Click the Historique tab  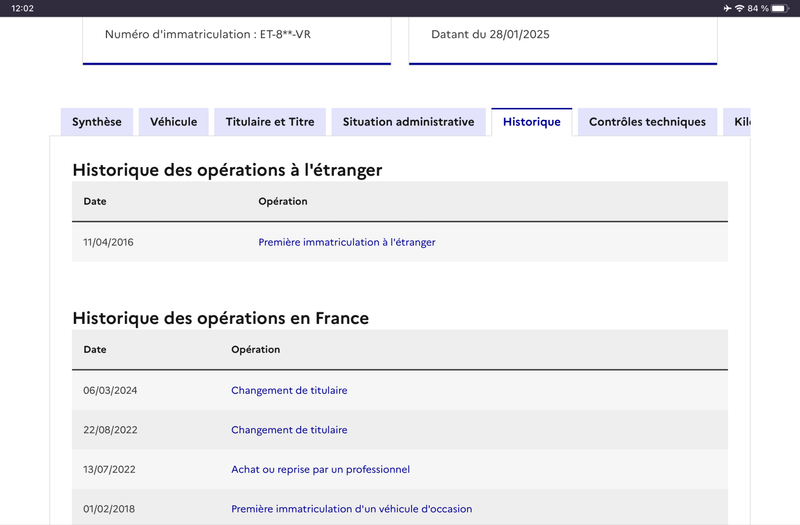[532, 122]
